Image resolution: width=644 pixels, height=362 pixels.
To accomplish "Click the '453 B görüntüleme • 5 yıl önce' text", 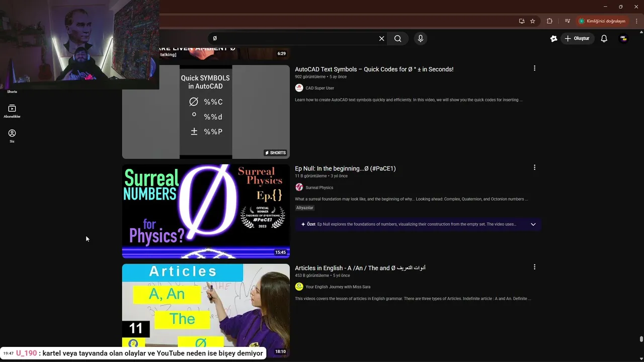I will tap(321, 276).
